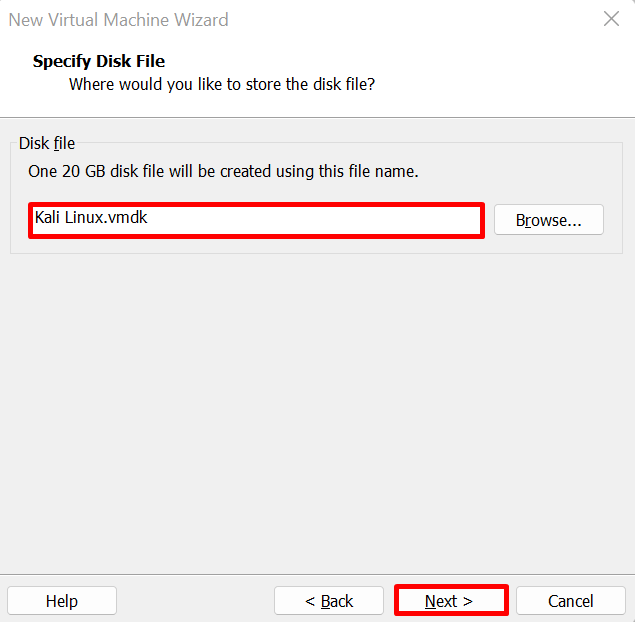635x622 pixels.
Task: Open the Browse... file location dialog
Action: click(x=549, y=219)
